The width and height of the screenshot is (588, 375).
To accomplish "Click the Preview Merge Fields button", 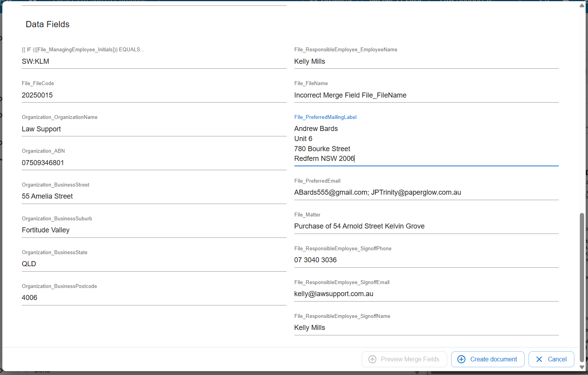I will [x=404, y=359].
